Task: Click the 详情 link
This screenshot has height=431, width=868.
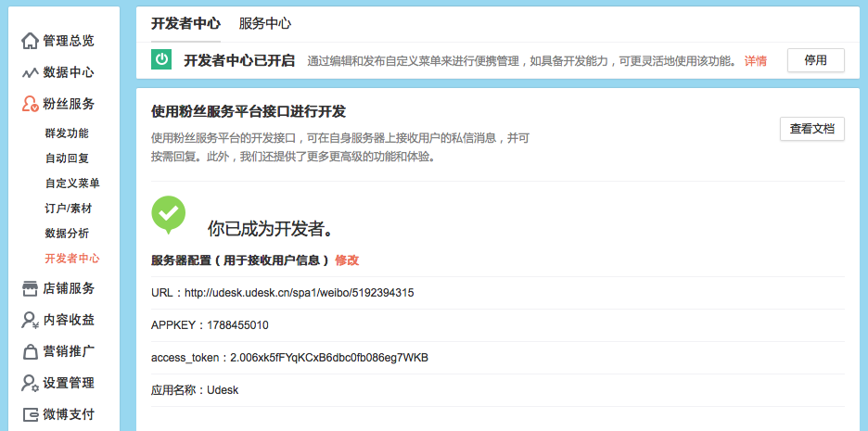Action: (755, 61)
